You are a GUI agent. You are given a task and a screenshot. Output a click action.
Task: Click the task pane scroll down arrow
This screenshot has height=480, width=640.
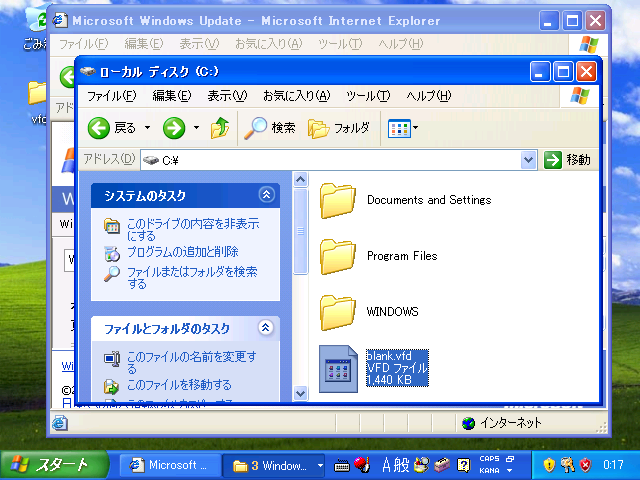tap(300, 393)
